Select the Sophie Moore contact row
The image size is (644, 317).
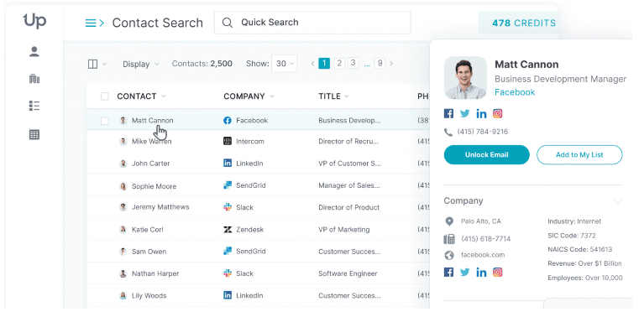pyautogui.click(x=258, y=185)
